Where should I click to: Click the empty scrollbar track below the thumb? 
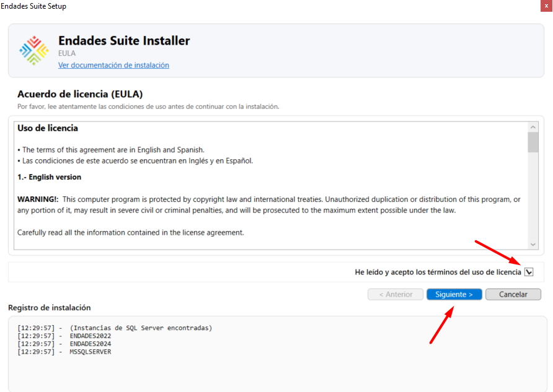click(x=533, y=198)
